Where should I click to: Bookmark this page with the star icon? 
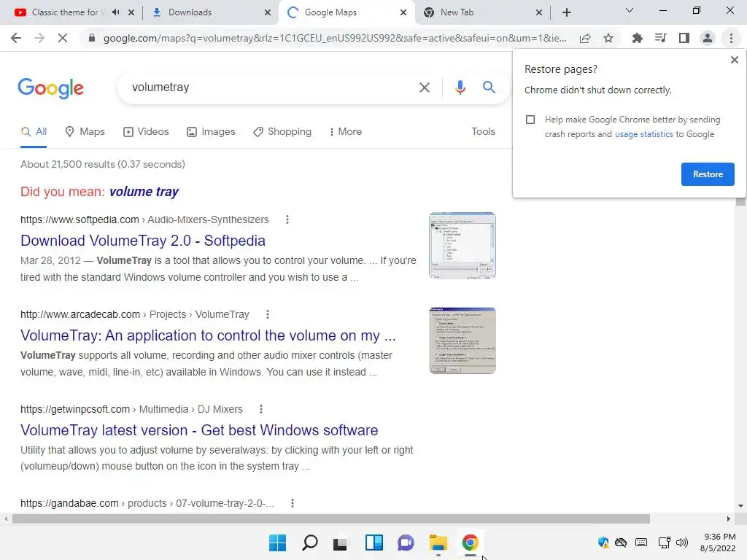[608, 38]
